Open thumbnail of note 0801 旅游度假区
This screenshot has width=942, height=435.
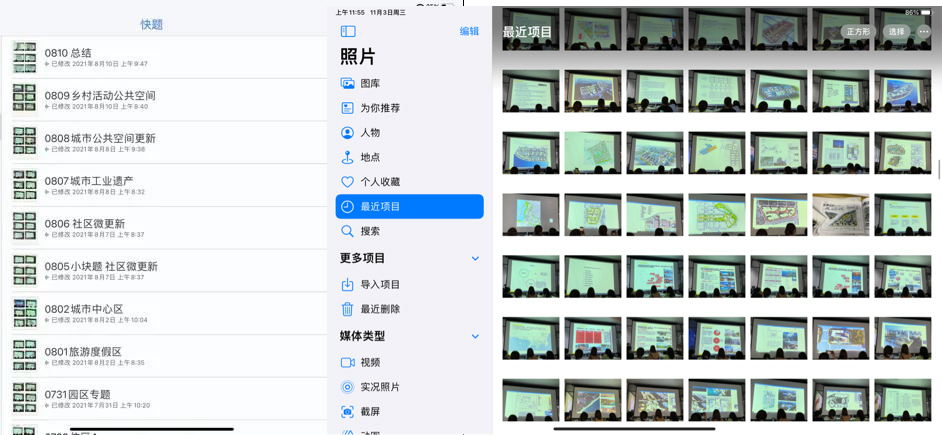click(x=25, y=356)
